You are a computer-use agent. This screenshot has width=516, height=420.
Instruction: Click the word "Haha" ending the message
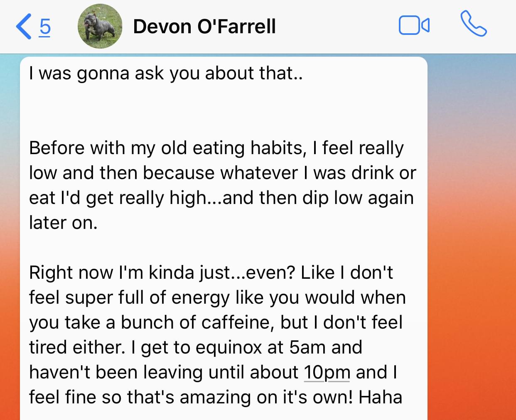pyautogui.click(x=380, y=398)
